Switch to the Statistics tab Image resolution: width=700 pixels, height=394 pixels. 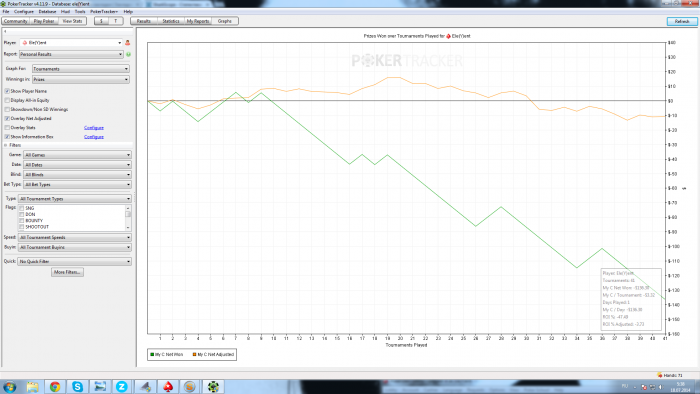171,21
